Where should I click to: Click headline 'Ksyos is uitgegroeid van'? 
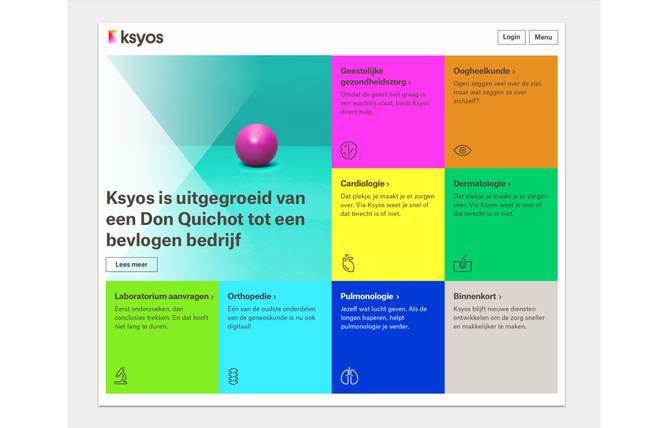click(x=205, y=198)
